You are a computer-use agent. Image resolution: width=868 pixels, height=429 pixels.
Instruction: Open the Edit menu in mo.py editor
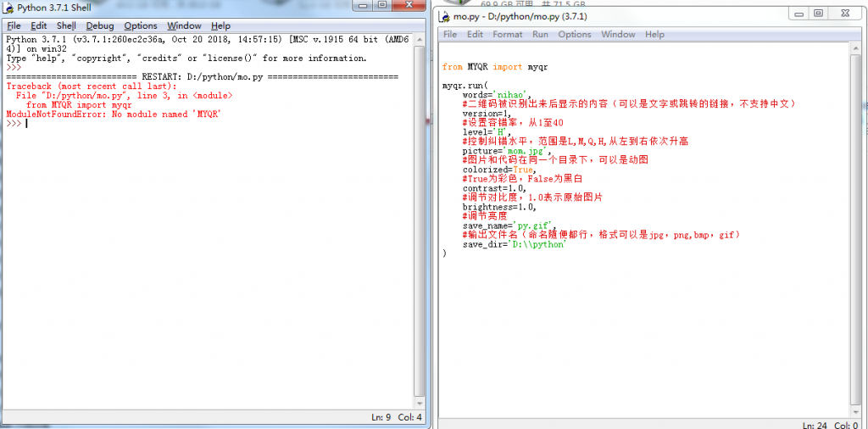pyautogui.click(x=475, y=35)
